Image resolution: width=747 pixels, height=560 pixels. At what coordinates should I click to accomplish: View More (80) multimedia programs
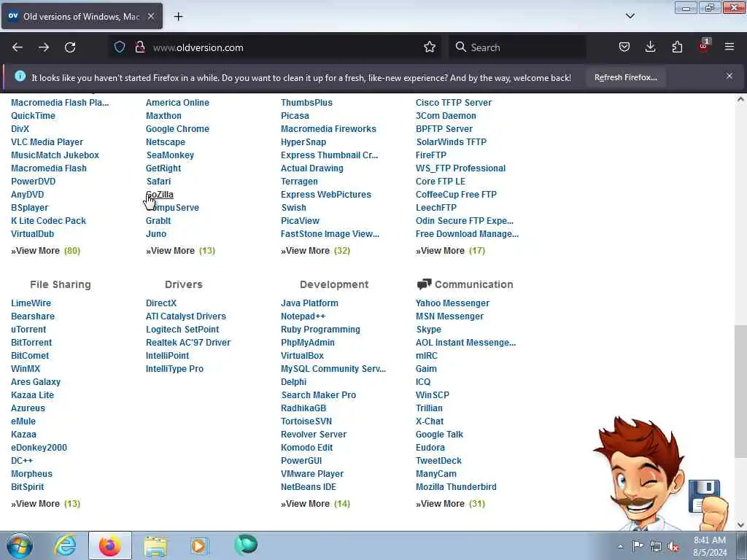point(46,251)
